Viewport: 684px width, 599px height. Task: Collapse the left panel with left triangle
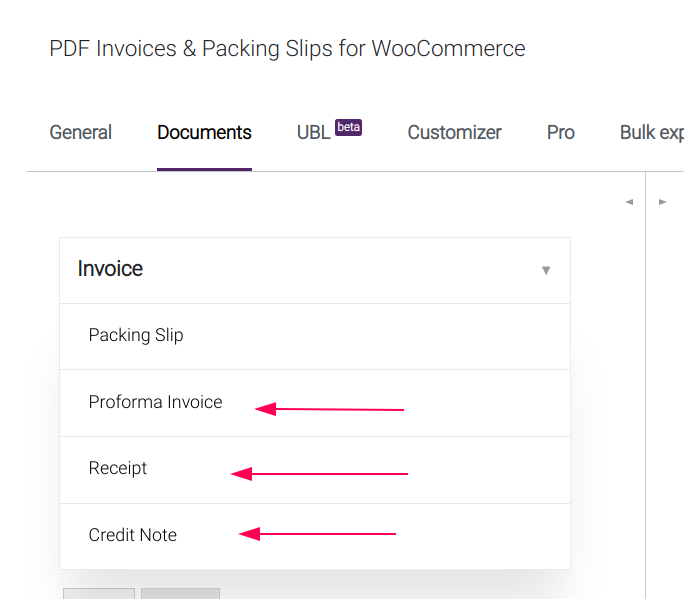pos(629,202)
